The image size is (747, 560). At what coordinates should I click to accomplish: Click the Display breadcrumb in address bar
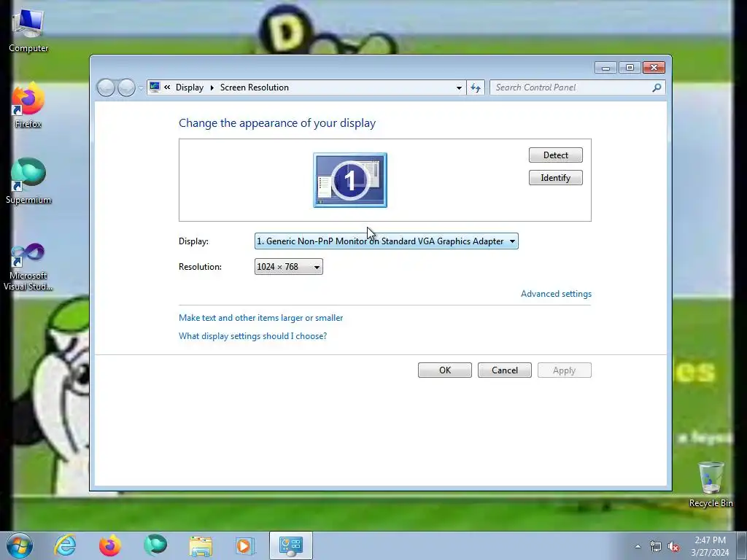189,87
